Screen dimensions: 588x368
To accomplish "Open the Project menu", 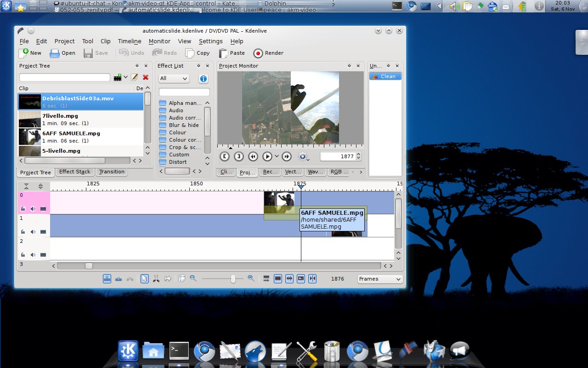I will click(x=64, y=41).
